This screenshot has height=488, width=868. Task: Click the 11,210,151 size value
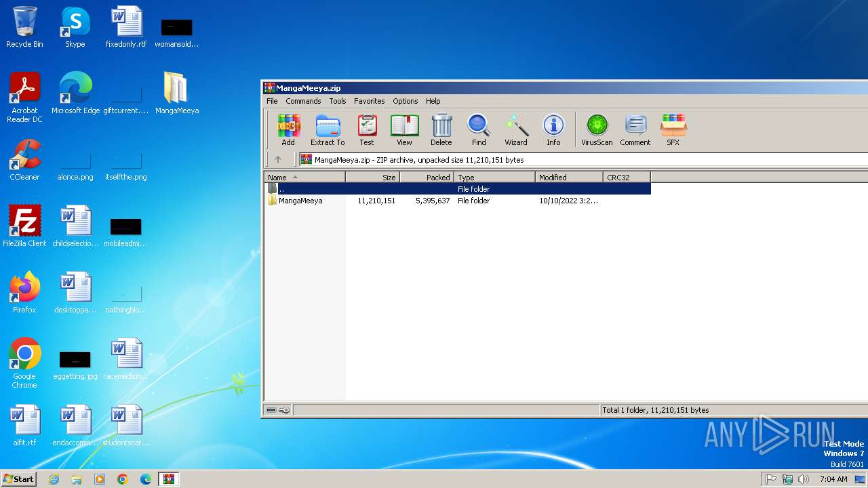click(x=376, y=201)
